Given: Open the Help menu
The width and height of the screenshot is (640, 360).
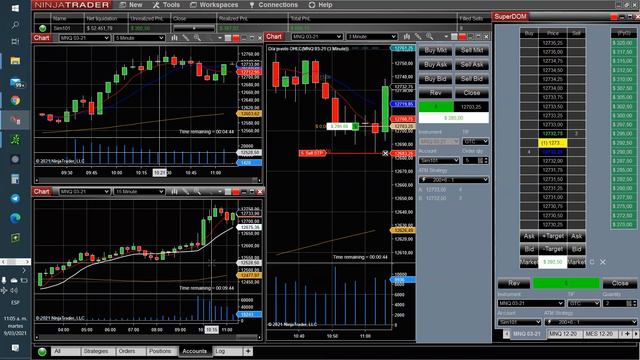Looking at the screenshot, I should (320, 5).
